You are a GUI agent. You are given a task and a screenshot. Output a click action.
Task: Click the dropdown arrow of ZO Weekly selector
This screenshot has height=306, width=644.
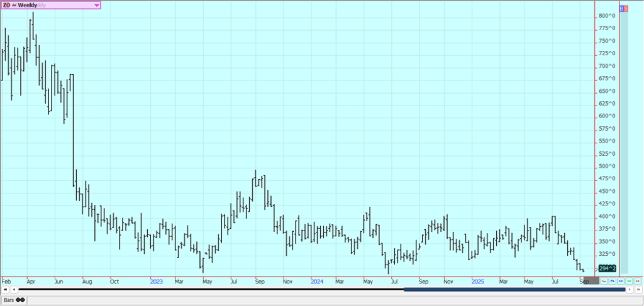(96, 5)
